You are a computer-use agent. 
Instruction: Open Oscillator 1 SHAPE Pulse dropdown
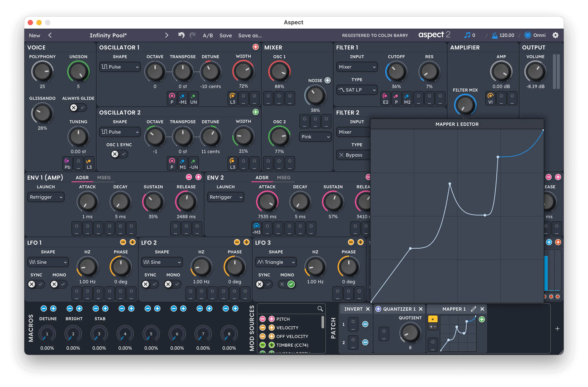pyautogui.click(x=120, y=67)
